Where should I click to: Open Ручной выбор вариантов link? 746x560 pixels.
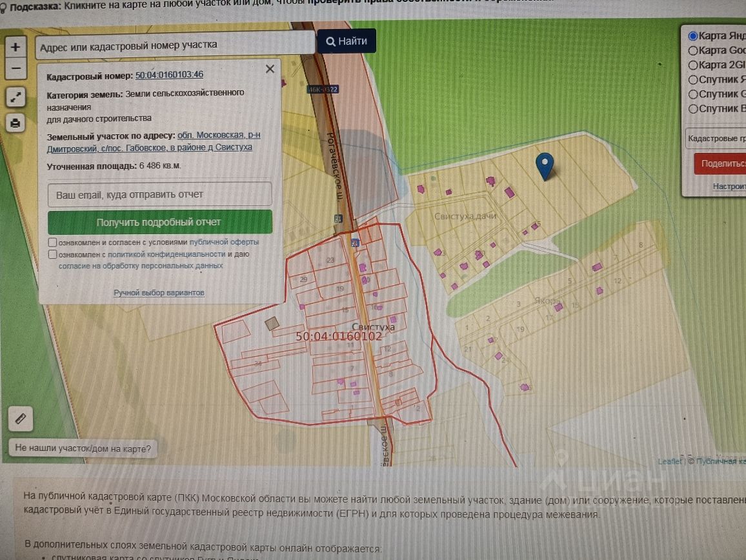pyautogui.click(x=159, y=293)
